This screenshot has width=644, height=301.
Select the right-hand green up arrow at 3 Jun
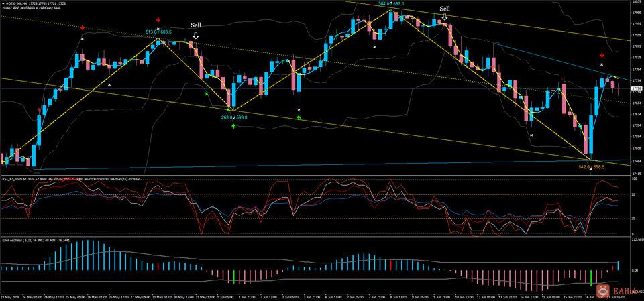click(x=299, y=117)
